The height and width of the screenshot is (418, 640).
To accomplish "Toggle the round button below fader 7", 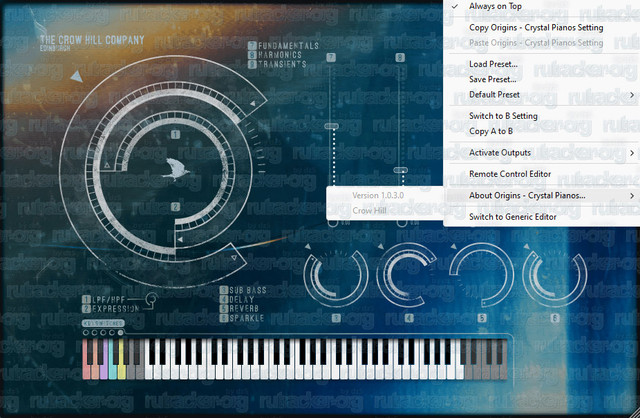I will coord(333,223).
